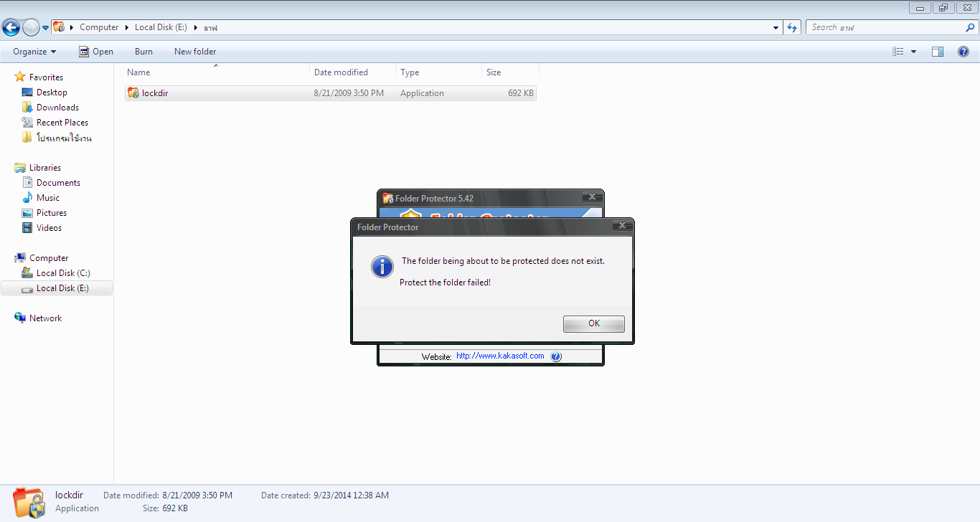Image resolution: width=980 pixels, height=522 pixels.
Task: Select the lockdir application file
Action: [331, 93]
